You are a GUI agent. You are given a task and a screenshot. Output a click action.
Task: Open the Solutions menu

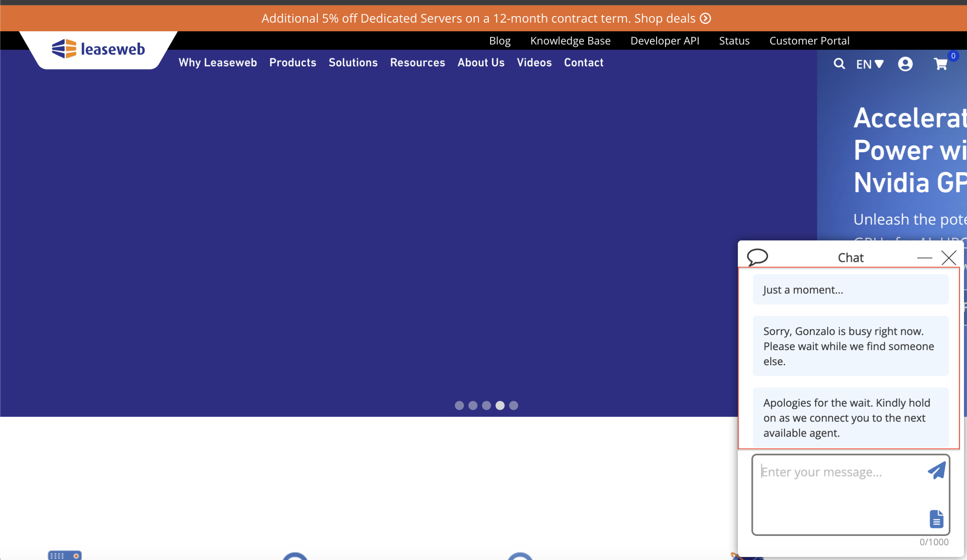[353, 63]
